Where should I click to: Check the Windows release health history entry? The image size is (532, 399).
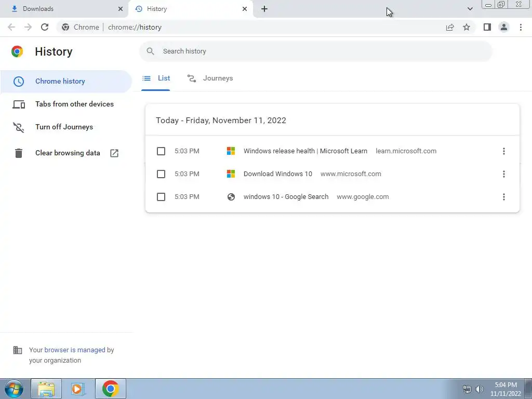(x=161, y=151)
